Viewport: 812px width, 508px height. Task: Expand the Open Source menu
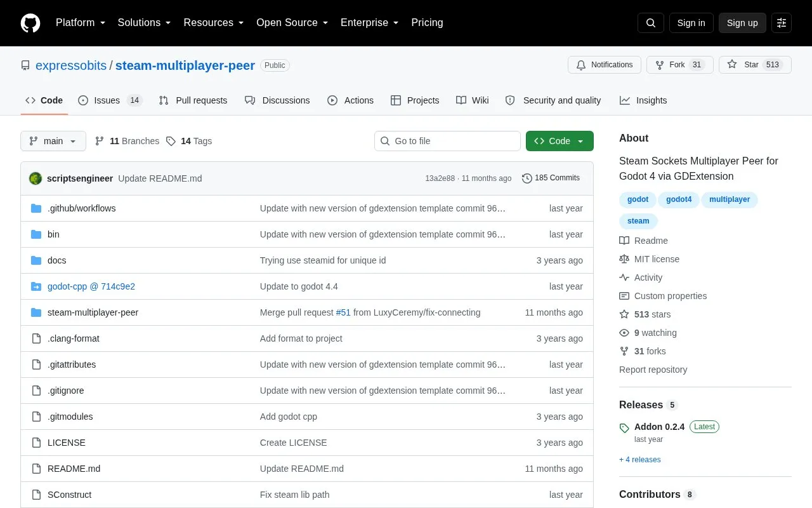[292, 23]
